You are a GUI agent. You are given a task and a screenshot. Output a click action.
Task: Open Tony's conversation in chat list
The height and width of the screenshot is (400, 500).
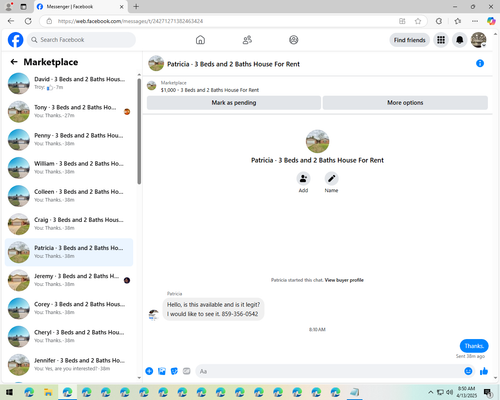pos(69,111)
